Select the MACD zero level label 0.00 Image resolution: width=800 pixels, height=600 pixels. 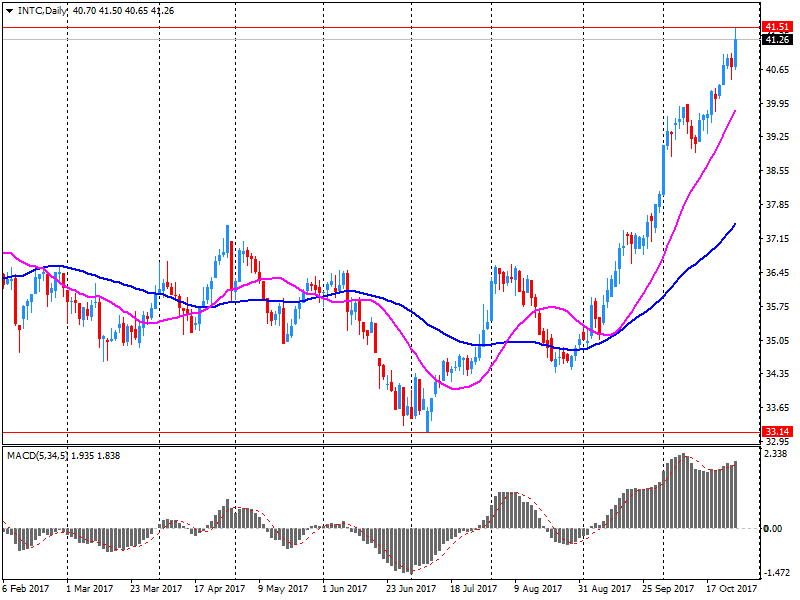[x=773, y=529]
